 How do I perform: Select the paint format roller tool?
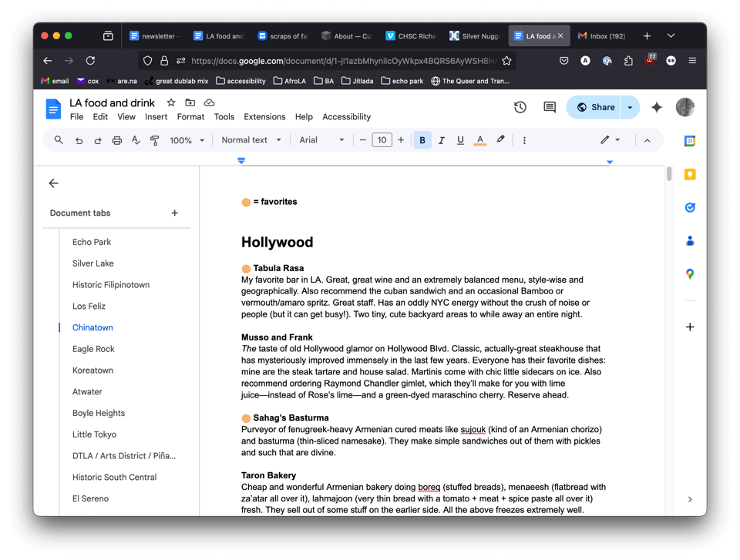(x=154, y=140)
